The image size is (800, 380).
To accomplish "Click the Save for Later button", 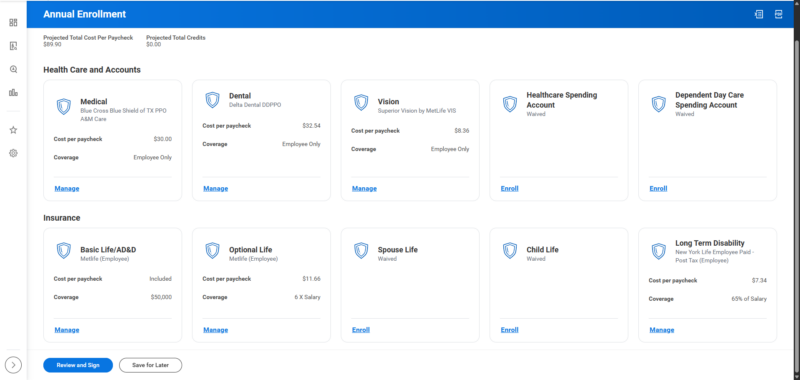I will coord(151,365).
